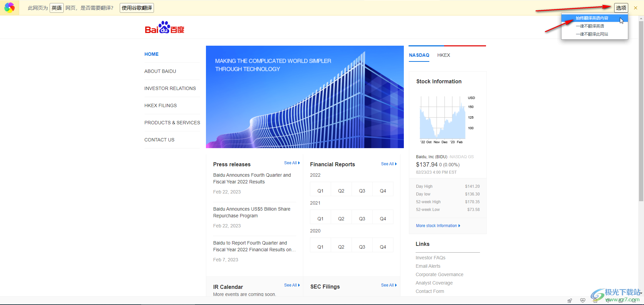
Task: Click the vertical page scrollbar
Action: [641, 111]
